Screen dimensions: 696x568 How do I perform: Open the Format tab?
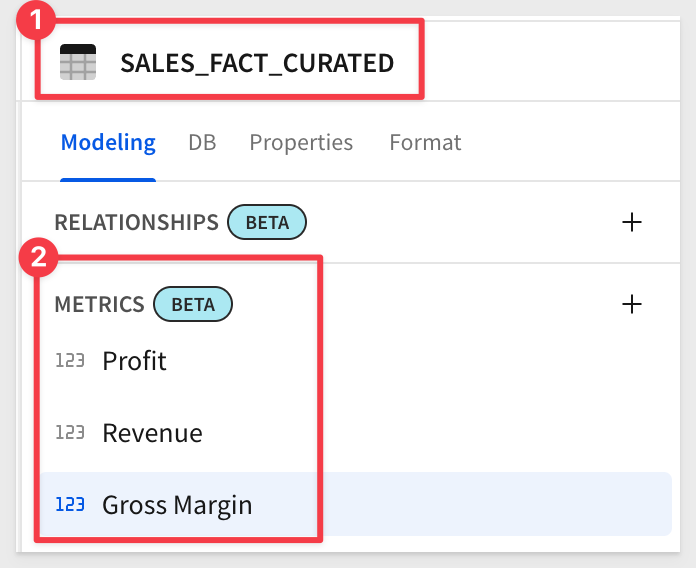pyautogui.click(x=425, y=142)
